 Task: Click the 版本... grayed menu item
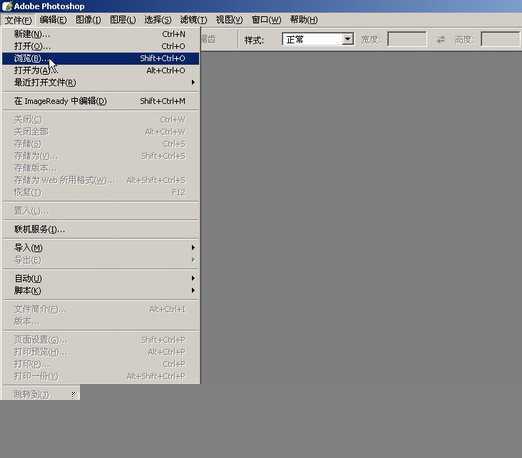click(x=101, y=321)
